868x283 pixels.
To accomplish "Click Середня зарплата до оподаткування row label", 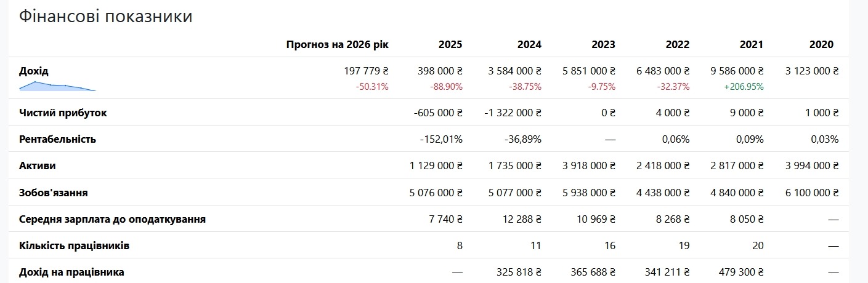I will 112,219.
